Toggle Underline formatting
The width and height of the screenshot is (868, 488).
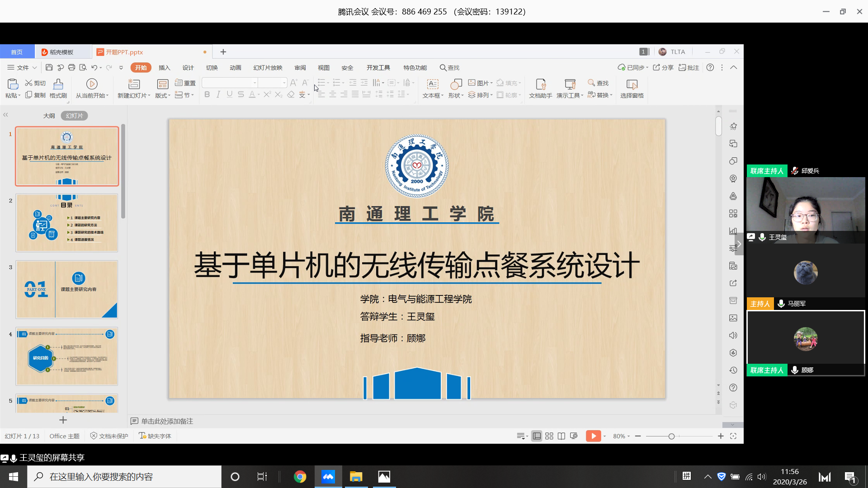click(230, 94)
